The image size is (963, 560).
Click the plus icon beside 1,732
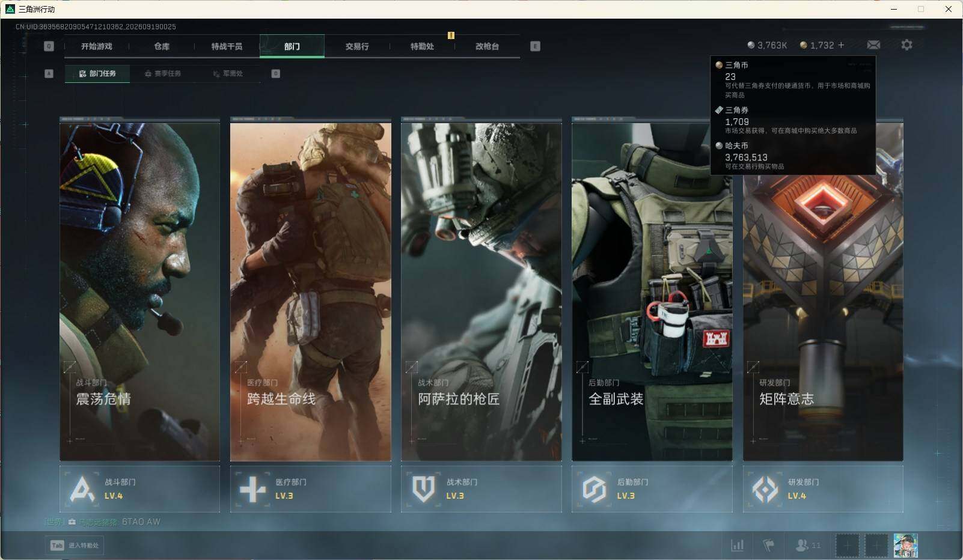pyautogui.click(x=841, y=45)
